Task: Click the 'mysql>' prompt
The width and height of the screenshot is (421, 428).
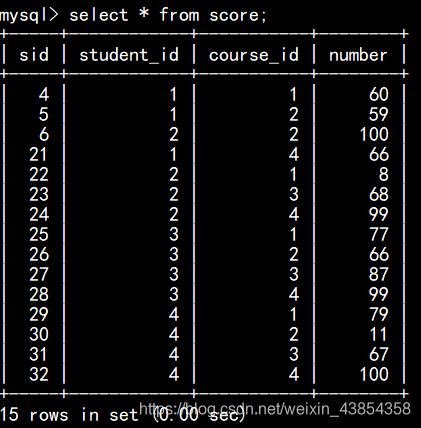Action: tap(29, 16)
